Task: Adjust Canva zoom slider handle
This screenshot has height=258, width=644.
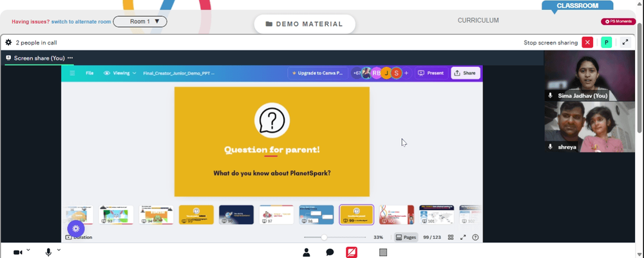Action: click(324, 237)
